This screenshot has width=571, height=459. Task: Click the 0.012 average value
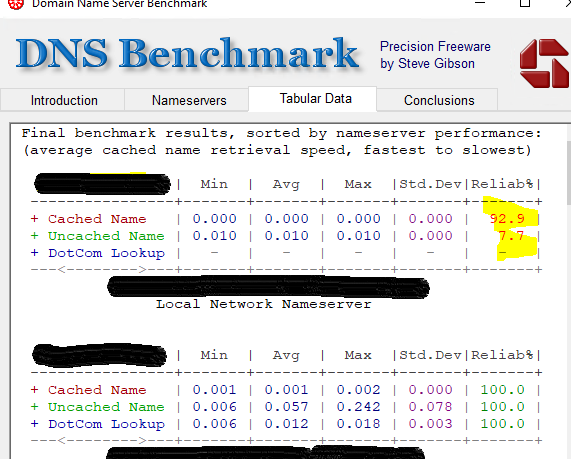point(286,424)
